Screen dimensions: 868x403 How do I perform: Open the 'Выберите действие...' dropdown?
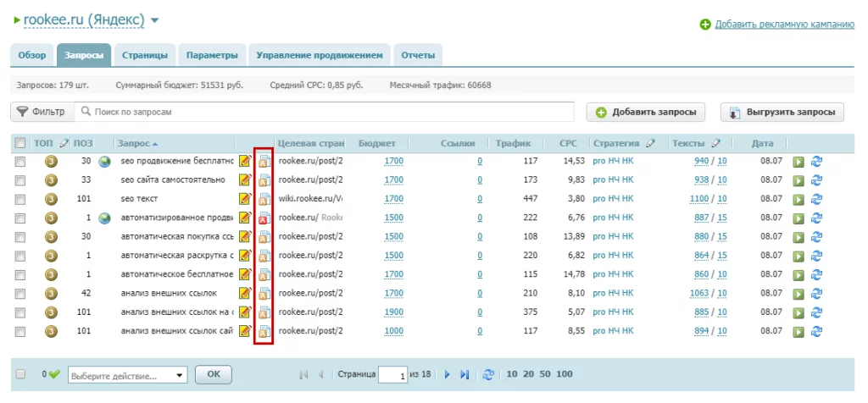tap(127, 375)
